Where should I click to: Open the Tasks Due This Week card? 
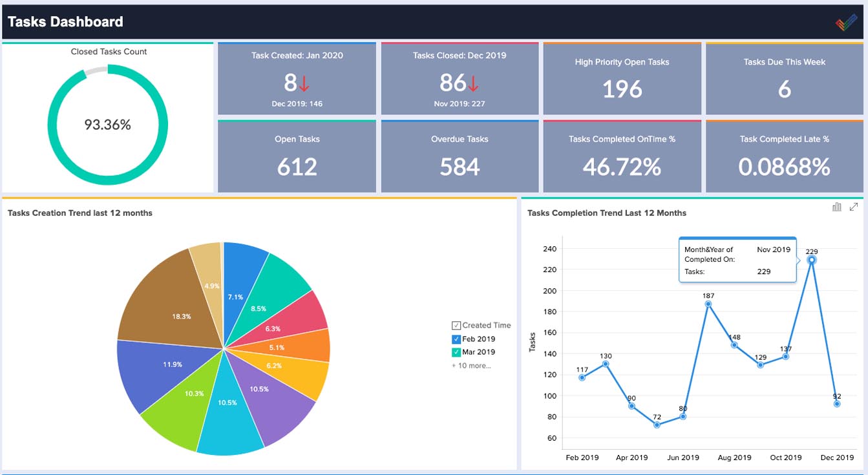tap(784, 79)
